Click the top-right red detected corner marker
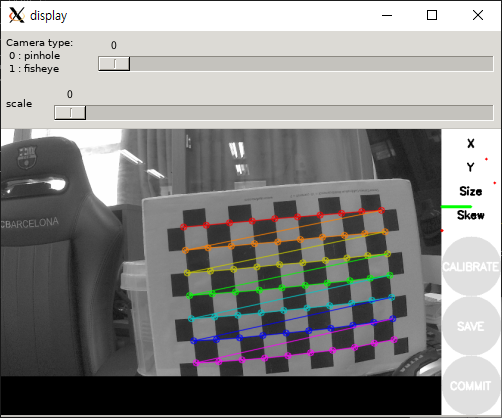 point(382,210)
